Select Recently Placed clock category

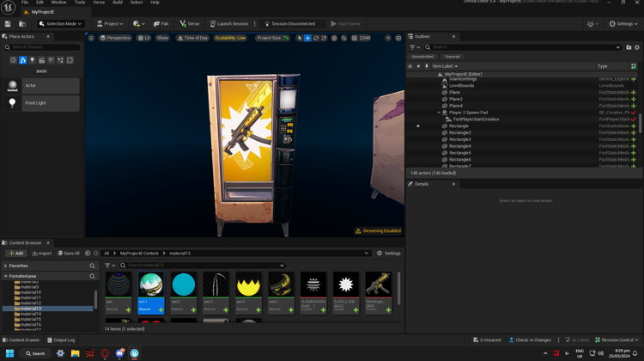point(13,60)
